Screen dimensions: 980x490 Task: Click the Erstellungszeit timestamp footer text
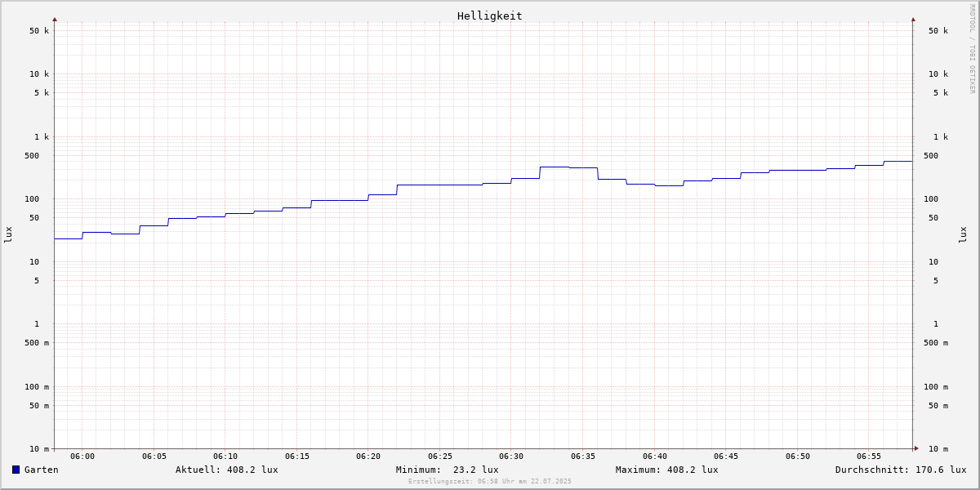(490, 482)
